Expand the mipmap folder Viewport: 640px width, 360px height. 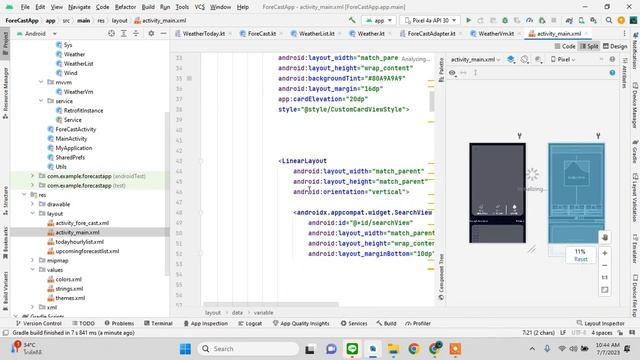click(x=32, y=260)
